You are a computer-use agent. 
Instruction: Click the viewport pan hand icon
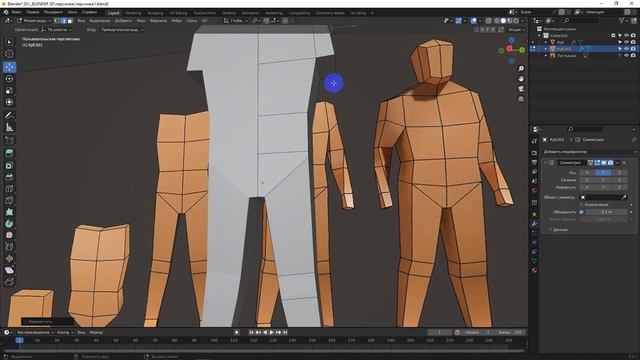(x=521, y=79)
